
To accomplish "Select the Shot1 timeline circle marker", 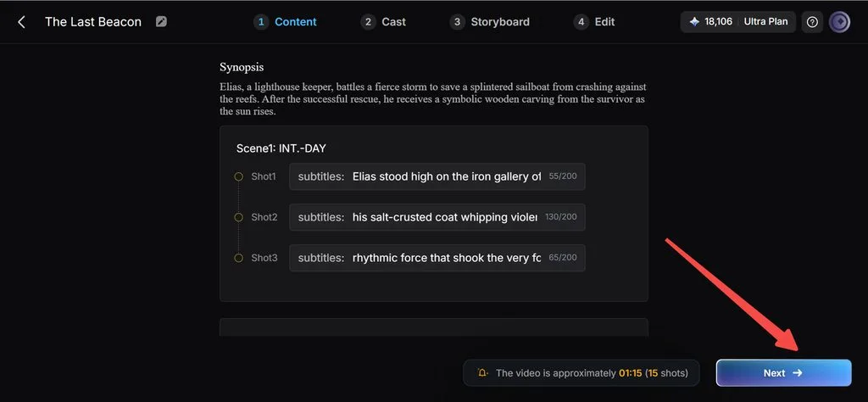I will click(238, 176).
